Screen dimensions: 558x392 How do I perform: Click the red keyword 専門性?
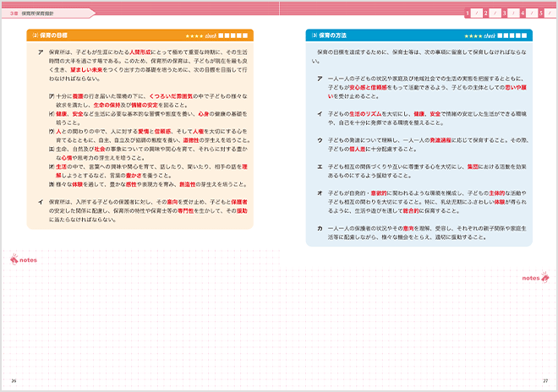pyautogui.click(x=186, y=211)
